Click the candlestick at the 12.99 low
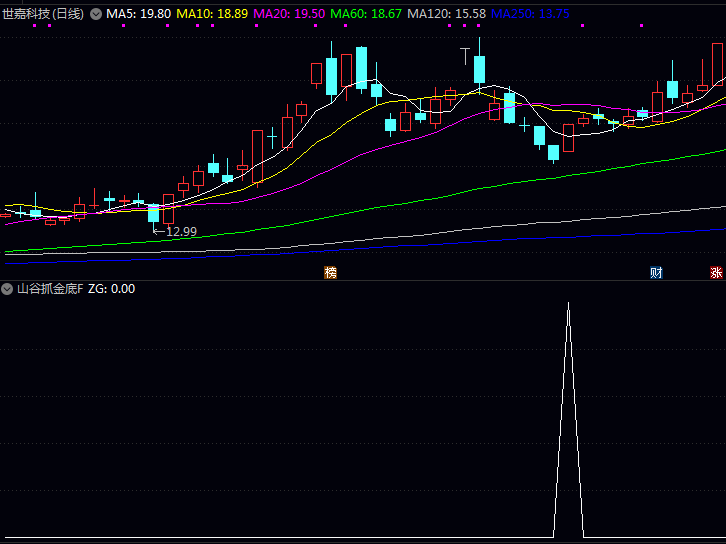 (153, 213)
